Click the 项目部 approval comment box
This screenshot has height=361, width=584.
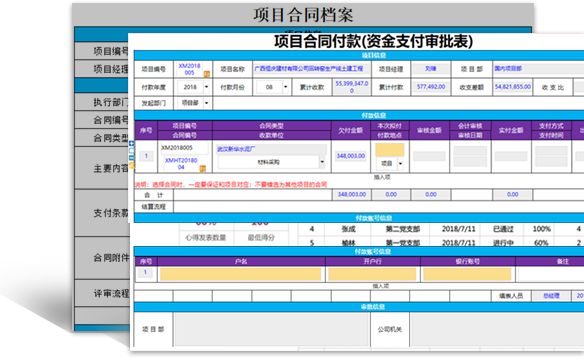coord(272,329)
